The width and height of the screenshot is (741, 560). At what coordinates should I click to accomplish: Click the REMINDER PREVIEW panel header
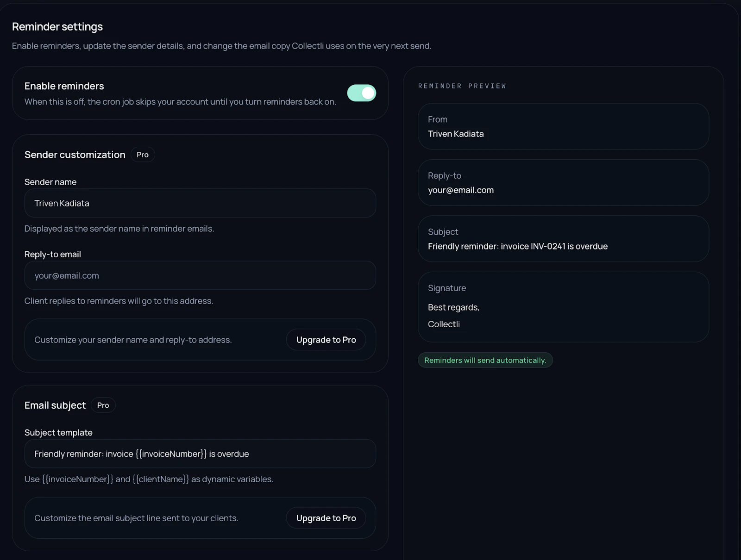coord(462,86)
